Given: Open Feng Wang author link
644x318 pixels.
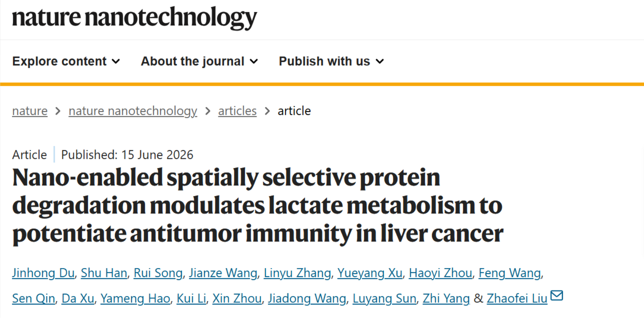Looking at the screenshot, I should 510,273.
